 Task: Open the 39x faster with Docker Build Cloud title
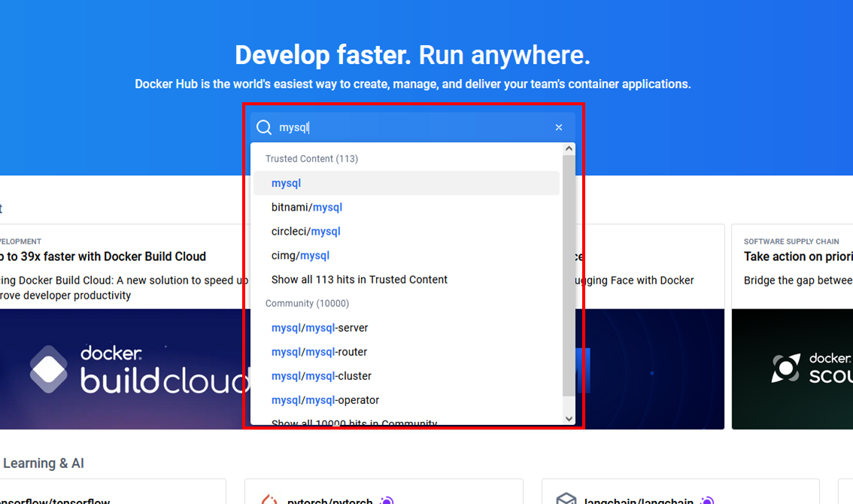pos(103,257)
